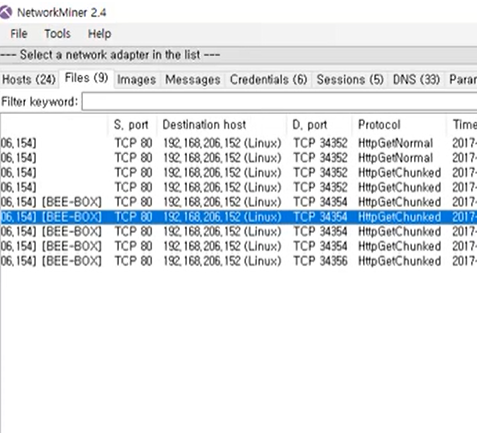Click HttpGetChunked in the TCP 34356 row
The image size is (477, 433).
[x=399, y=261]
